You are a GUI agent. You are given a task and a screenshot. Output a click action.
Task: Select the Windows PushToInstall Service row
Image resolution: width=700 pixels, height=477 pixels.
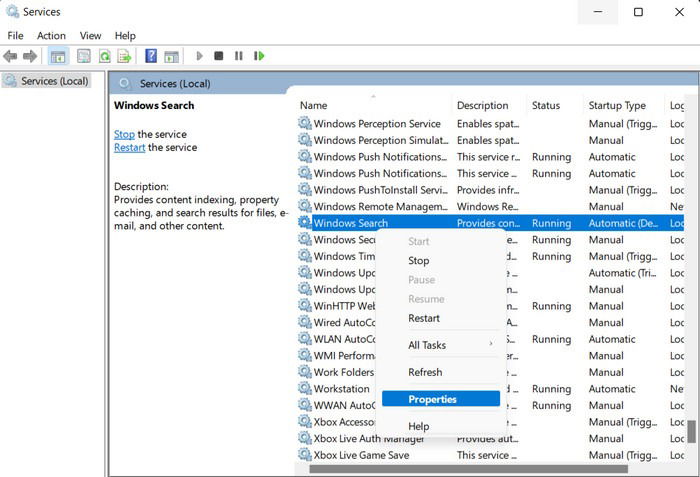(490, 190)
